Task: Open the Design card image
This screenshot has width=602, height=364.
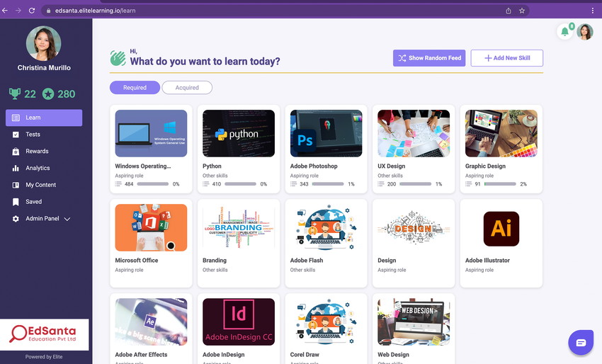Action: pos(414,227)
